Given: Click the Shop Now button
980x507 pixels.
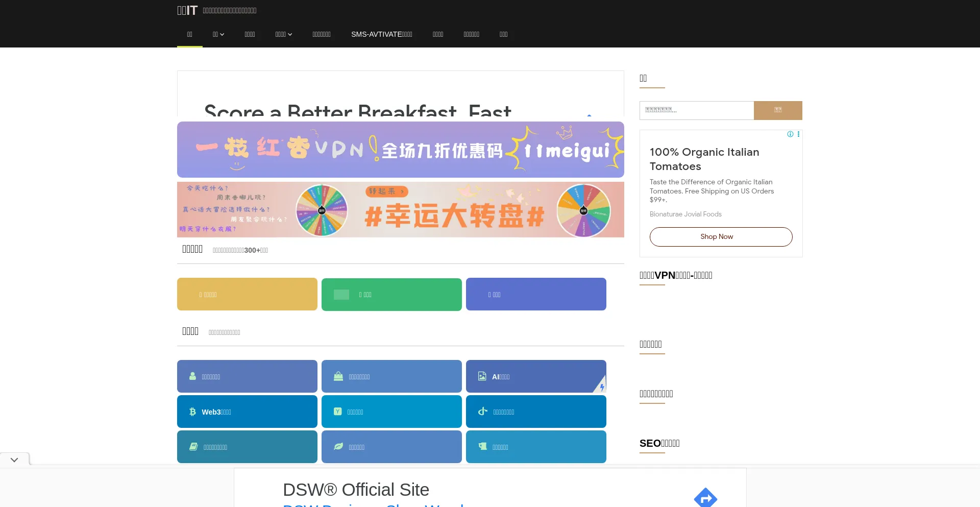Looking at the screenshot, I should (x=721, y=237).
